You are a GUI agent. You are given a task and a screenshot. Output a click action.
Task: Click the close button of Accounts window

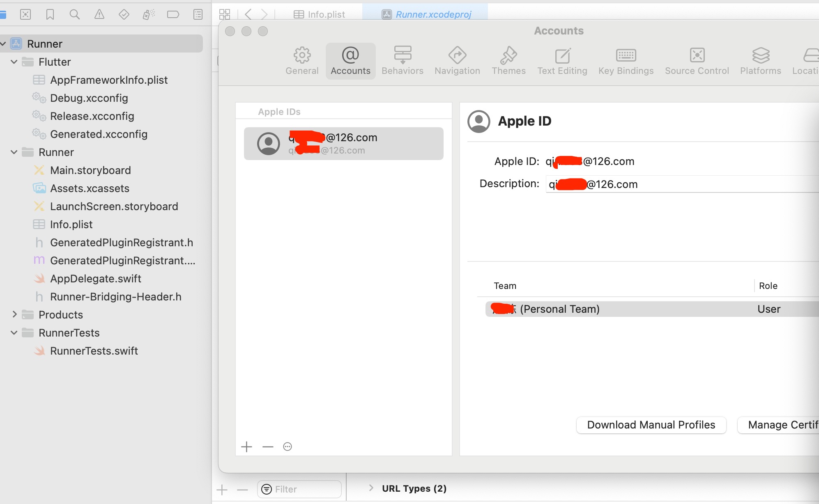tap(230, 31)
